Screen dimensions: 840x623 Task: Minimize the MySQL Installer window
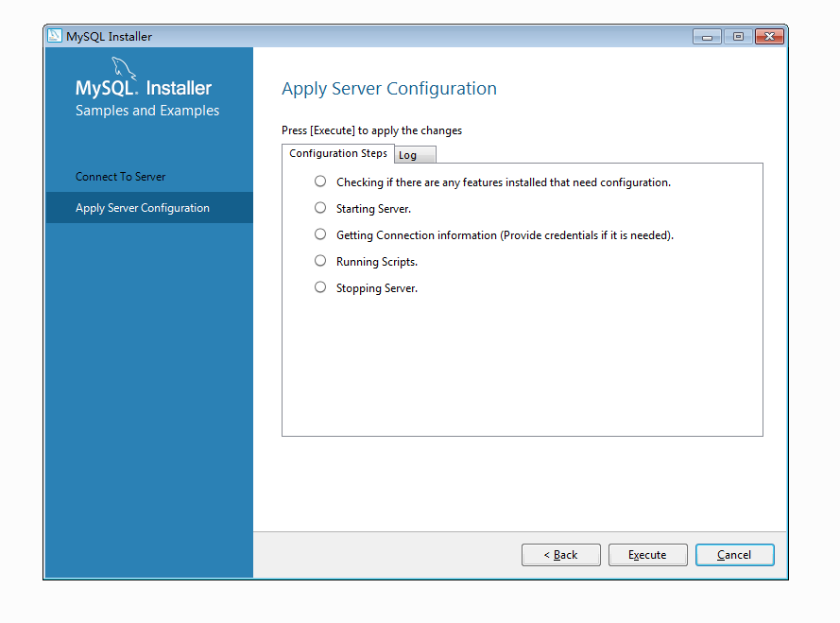coord(707,37)
